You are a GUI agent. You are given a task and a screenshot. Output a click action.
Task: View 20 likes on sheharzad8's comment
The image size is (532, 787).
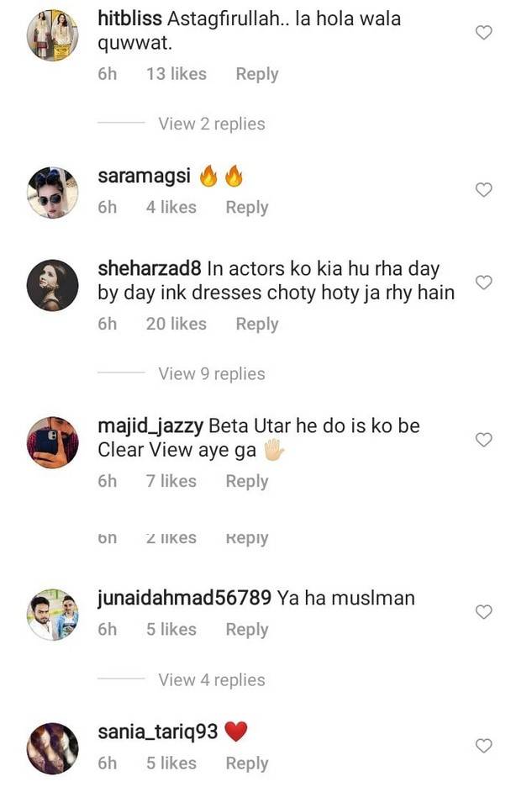176,324
